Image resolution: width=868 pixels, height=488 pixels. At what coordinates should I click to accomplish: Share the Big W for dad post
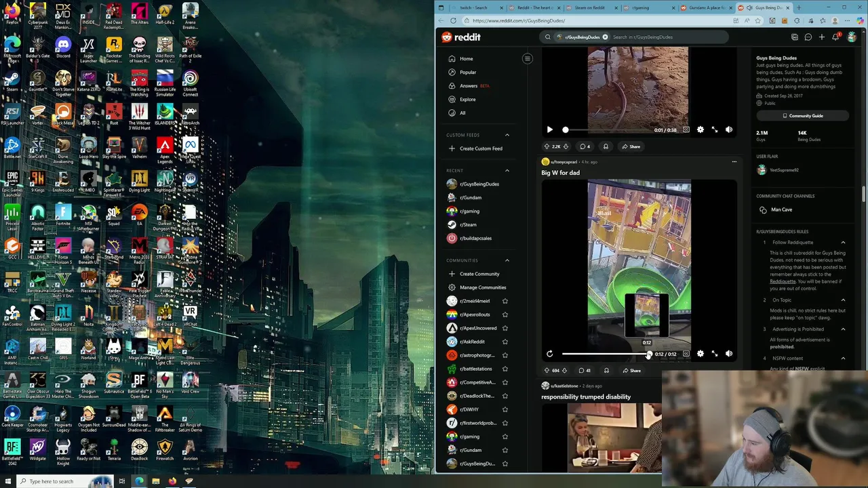pyautogui.click(x=631, y=371)
